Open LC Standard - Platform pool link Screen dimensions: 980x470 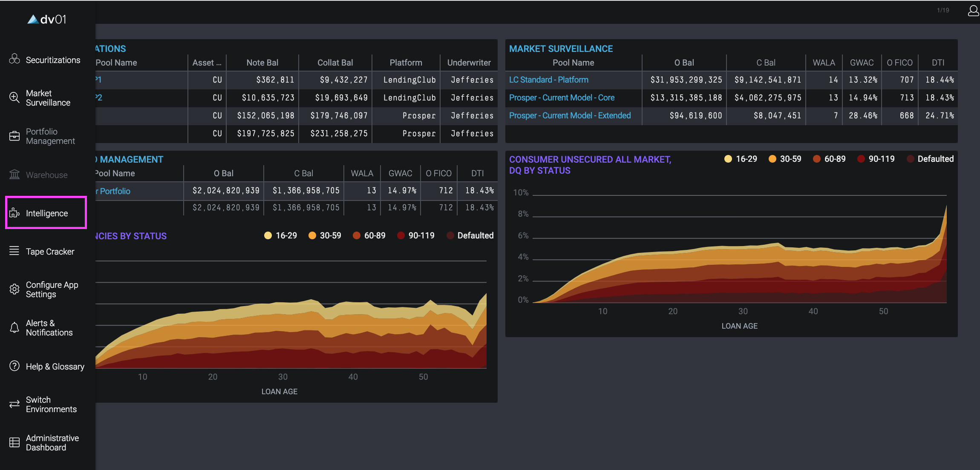(x=549, y=80)
